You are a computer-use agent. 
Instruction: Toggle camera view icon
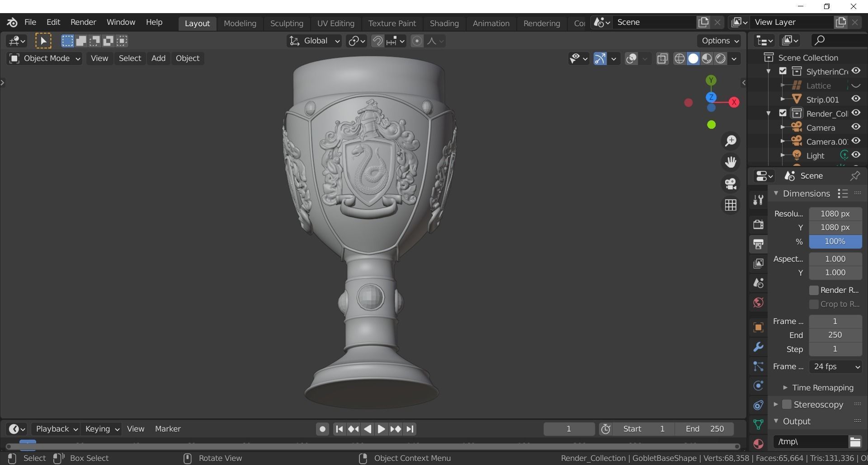tap(731, 184)
